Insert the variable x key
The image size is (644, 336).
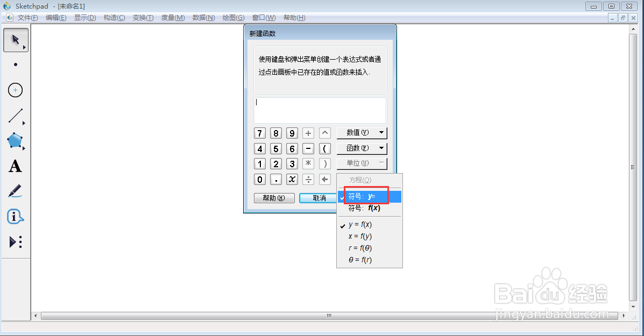tap(292, 179)
